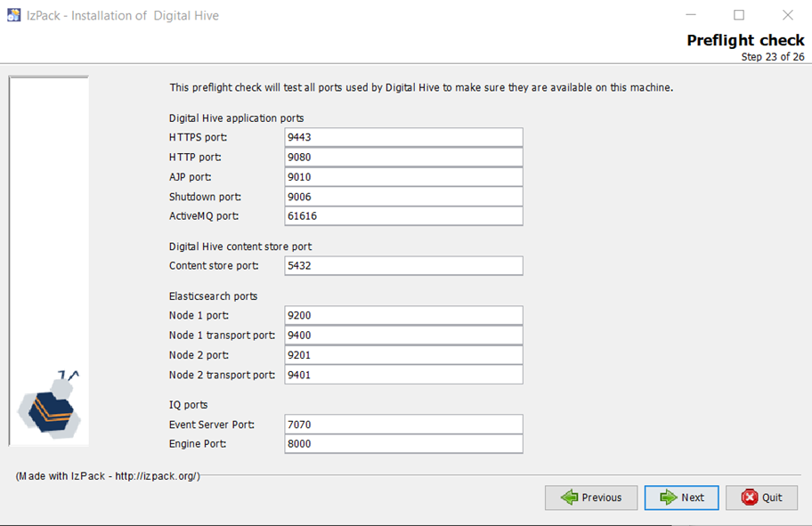Minimize the installer window

691,15
